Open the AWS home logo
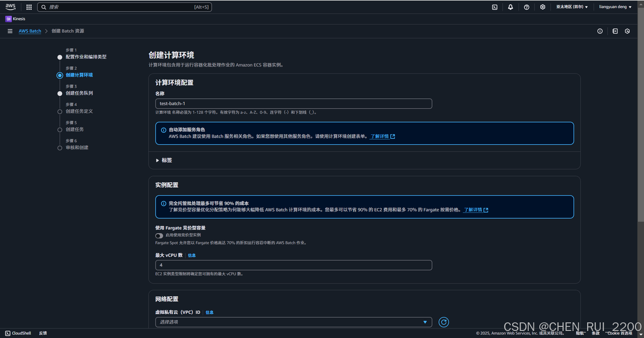 (11, 7)
